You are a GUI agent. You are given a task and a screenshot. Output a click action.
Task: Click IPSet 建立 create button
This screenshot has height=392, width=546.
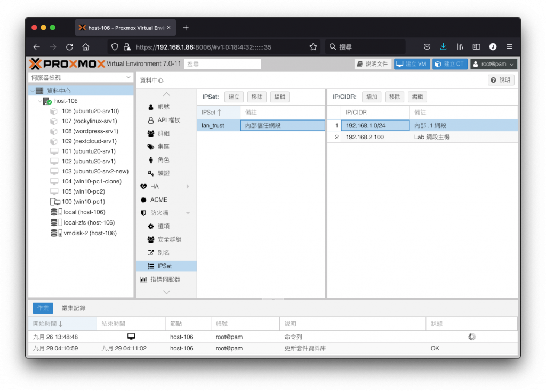pyautogui.click(x=234, y=97)
